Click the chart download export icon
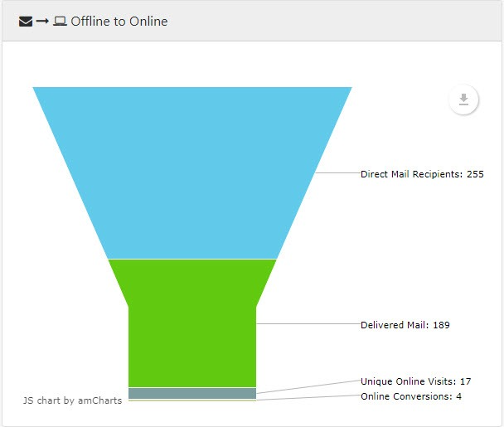This screenshot has width=504, height=427. tap(463, 99)
